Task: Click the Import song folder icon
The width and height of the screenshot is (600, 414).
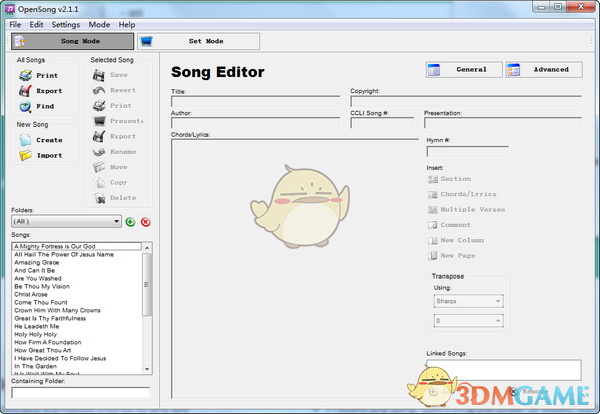Action: coord(26,155)
